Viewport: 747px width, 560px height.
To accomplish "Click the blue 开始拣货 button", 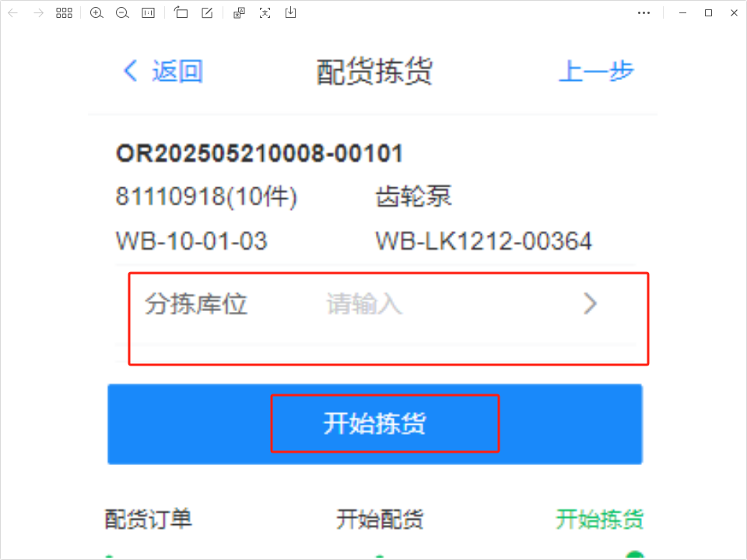I will click(x=375, y=424).
